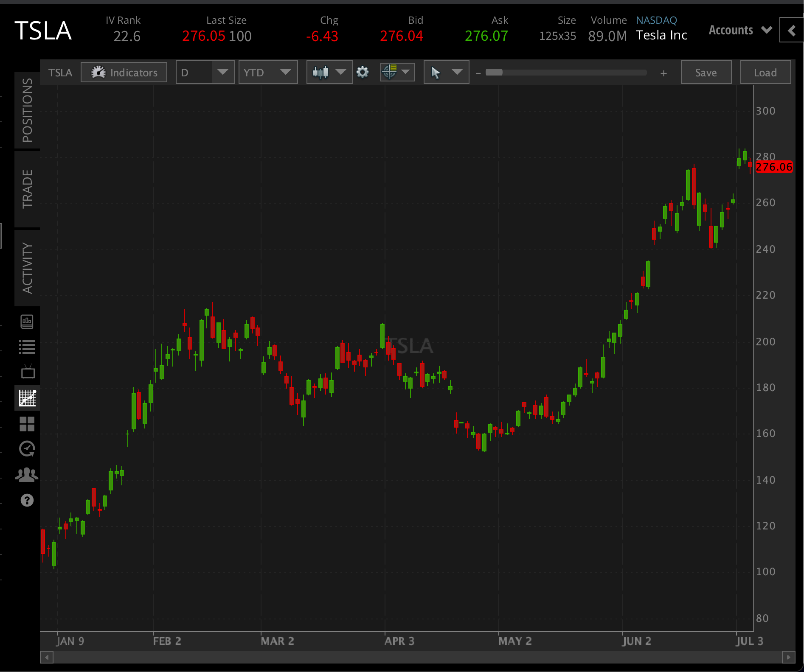
Task: Open the news journal panel
Action: 28,321
